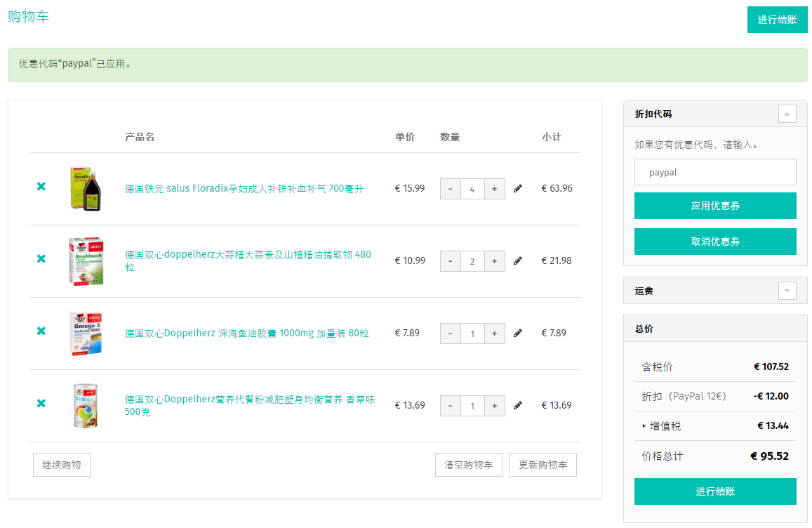Delete Omega-3 fish oil item via X icon

41,331
